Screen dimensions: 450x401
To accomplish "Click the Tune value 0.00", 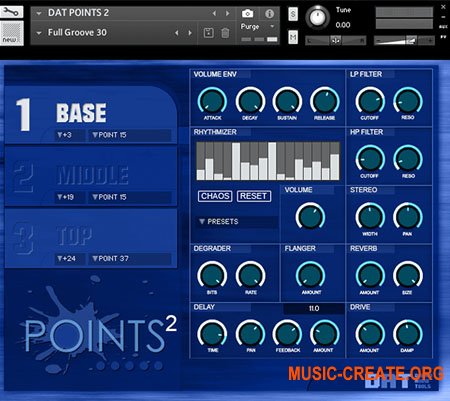I will [343, 25].
